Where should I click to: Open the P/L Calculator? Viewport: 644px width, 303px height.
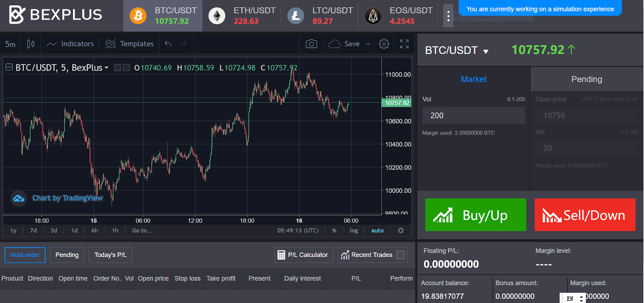point(304,255)
